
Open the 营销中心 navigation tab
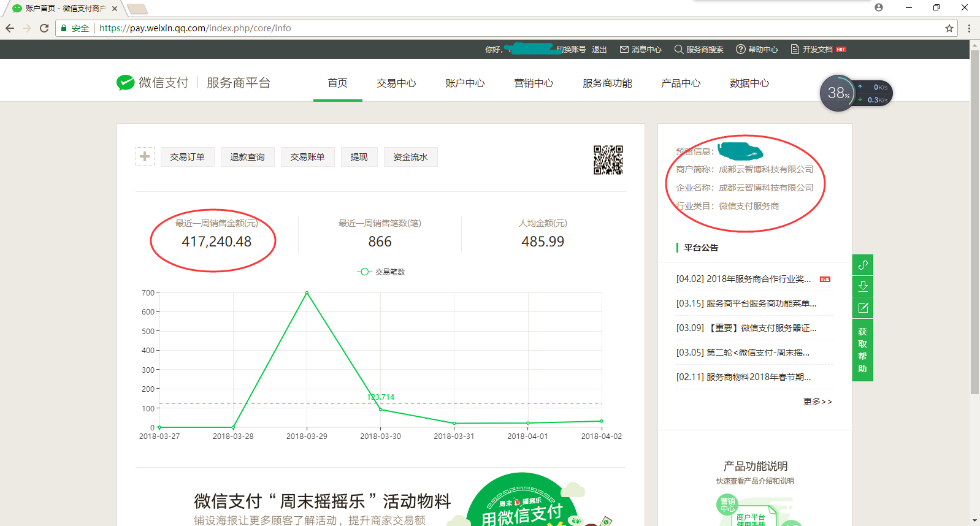(534, 83)
